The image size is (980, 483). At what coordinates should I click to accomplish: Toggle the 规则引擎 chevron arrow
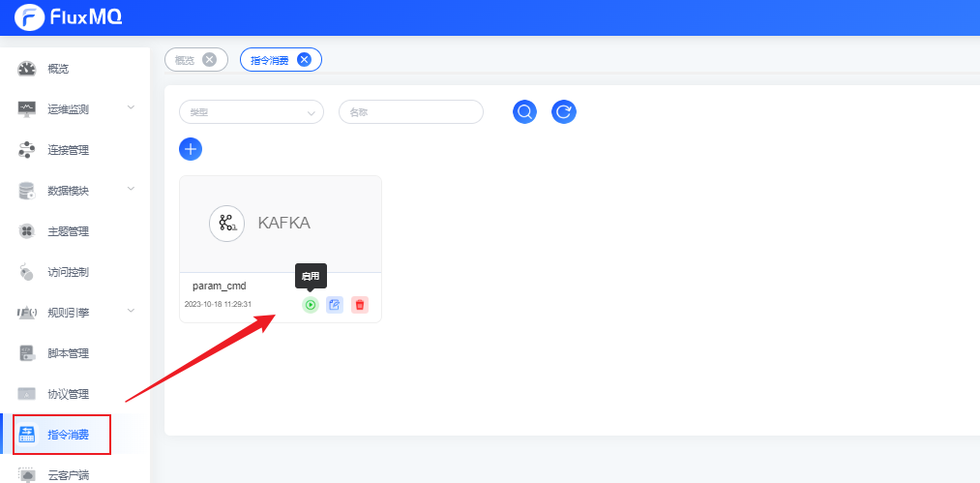click(x=131, y=311)
